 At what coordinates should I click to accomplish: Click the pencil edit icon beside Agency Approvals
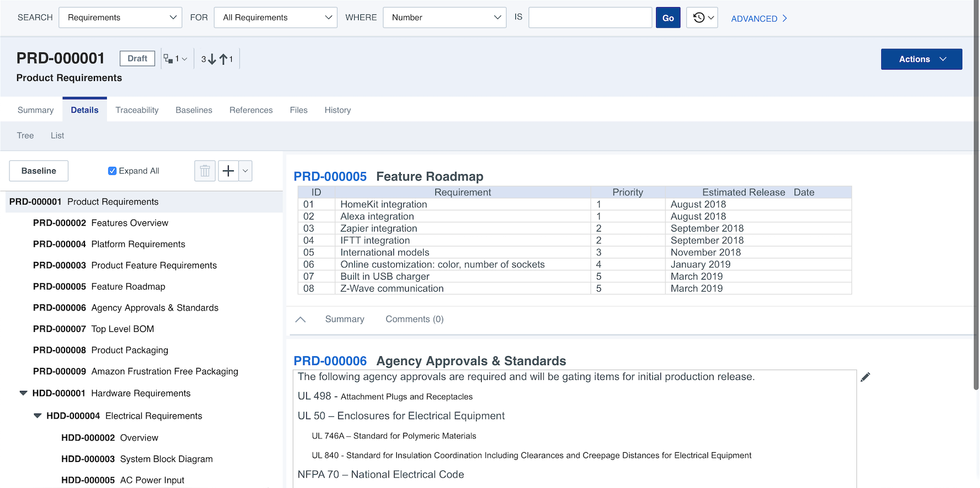point(865,377)
